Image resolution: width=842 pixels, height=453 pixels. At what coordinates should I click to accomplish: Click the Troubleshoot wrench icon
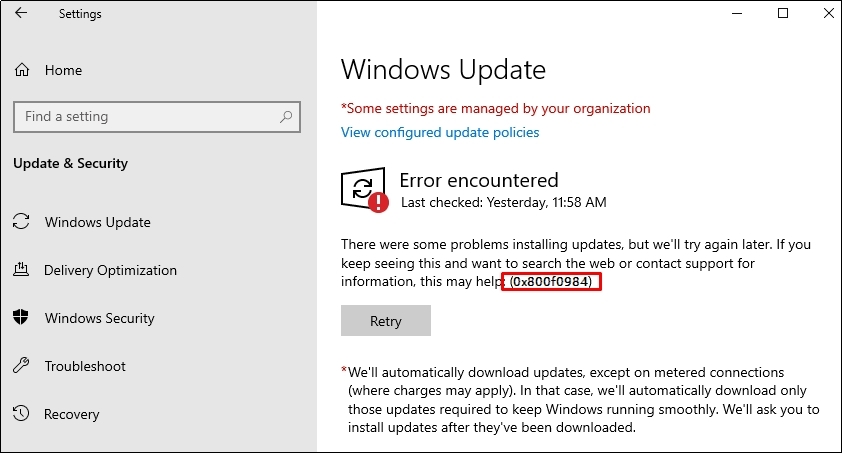click(x=21, y=366)
